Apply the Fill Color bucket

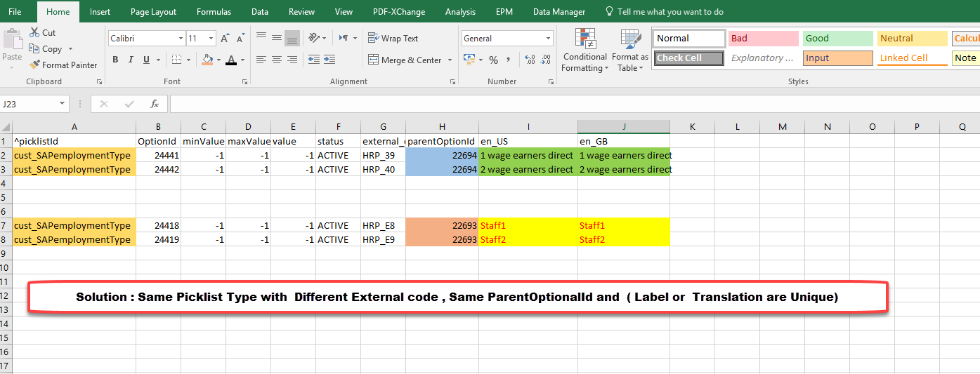click(x=207, y=60)
